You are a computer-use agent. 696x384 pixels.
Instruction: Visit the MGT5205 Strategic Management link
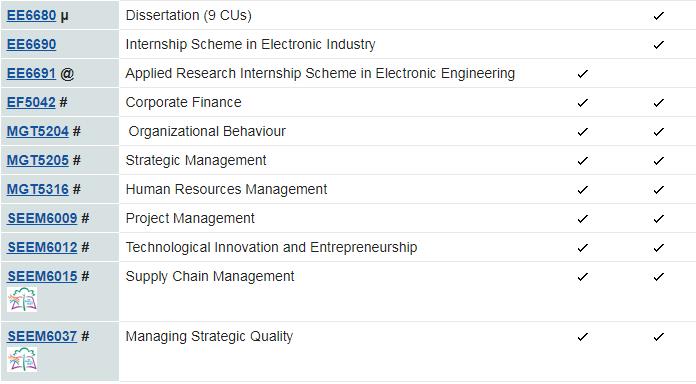[38, 160]
